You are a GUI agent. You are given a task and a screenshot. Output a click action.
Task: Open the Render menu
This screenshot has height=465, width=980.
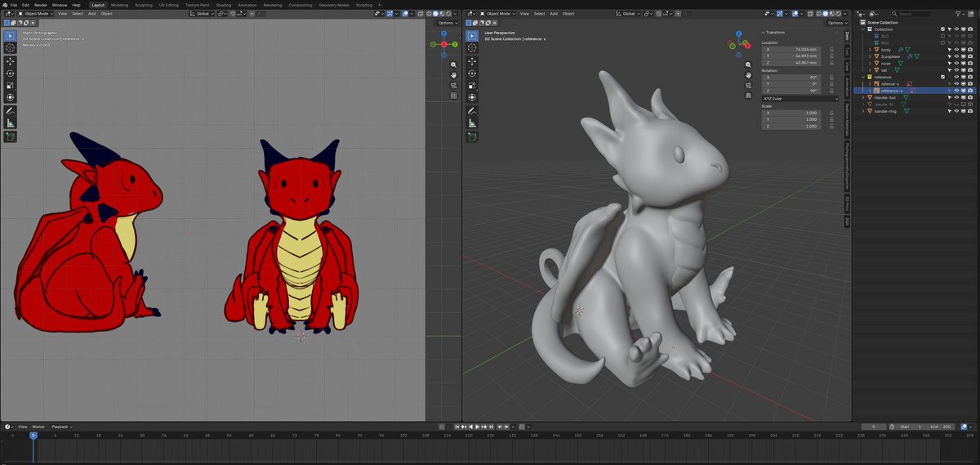pyautogui.click(x=40, y=5)
